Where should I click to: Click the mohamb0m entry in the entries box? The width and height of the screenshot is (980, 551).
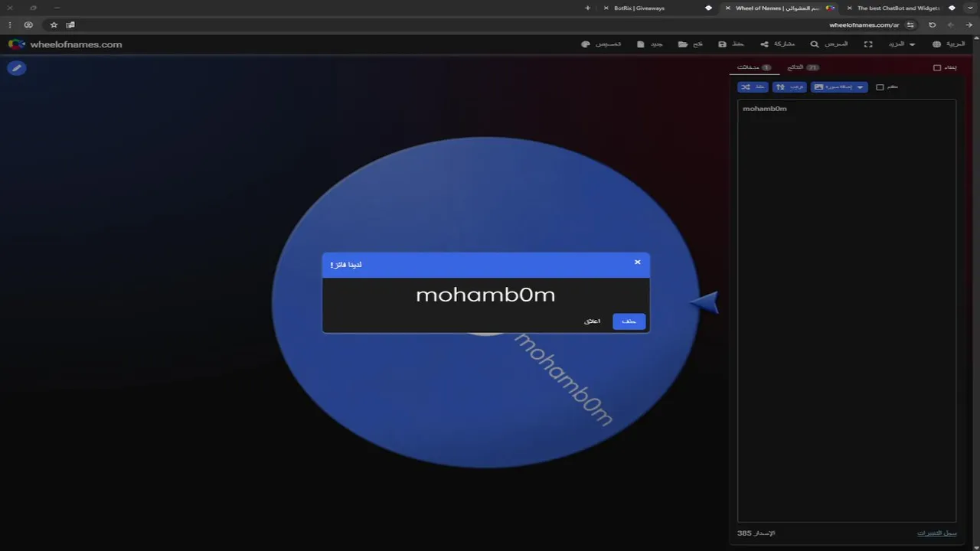point(765,109)
